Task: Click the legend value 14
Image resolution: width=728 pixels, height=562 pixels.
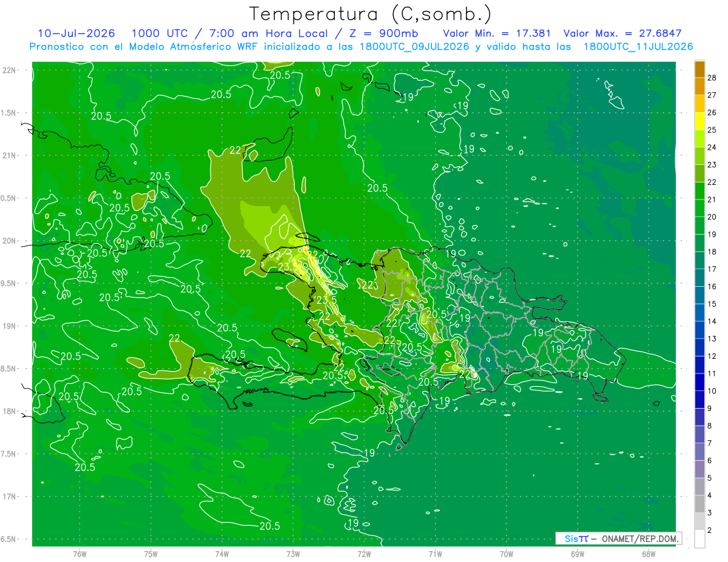Action: click(712, 321)
